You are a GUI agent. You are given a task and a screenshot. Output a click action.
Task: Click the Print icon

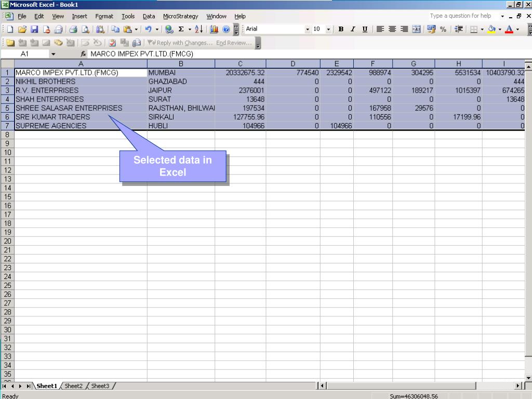(x=73, y=29)
